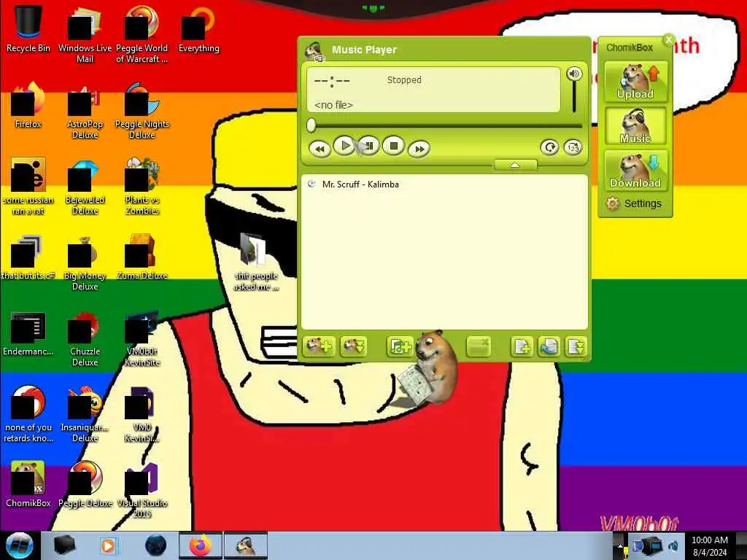747x560 pixels.
Task: Click the remove selected track button
Action: 479,346
